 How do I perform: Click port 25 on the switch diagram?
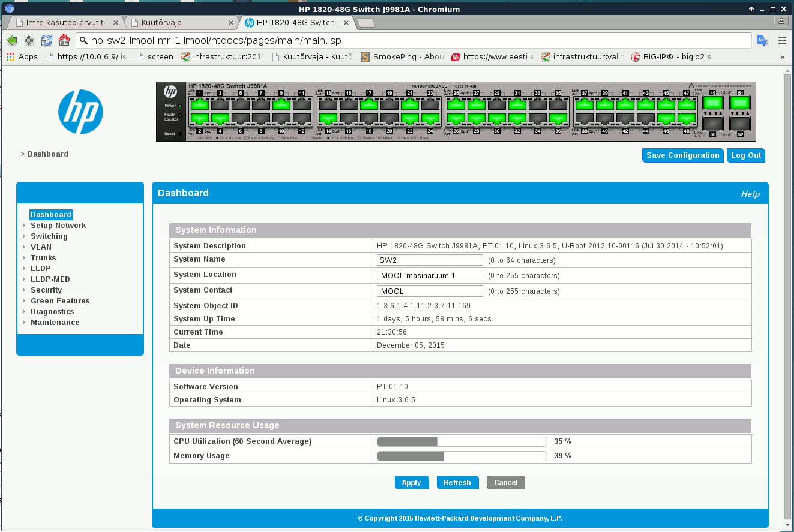point(456,105)
